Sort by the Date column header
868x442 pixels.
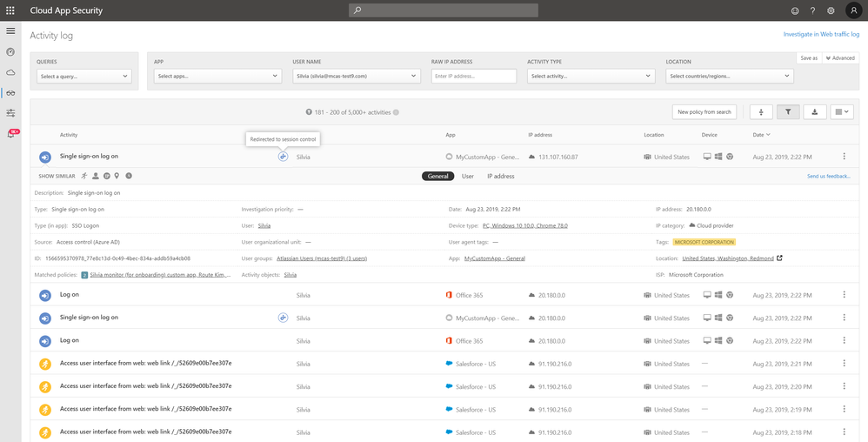pyautogui.click(x=761, y=135)
